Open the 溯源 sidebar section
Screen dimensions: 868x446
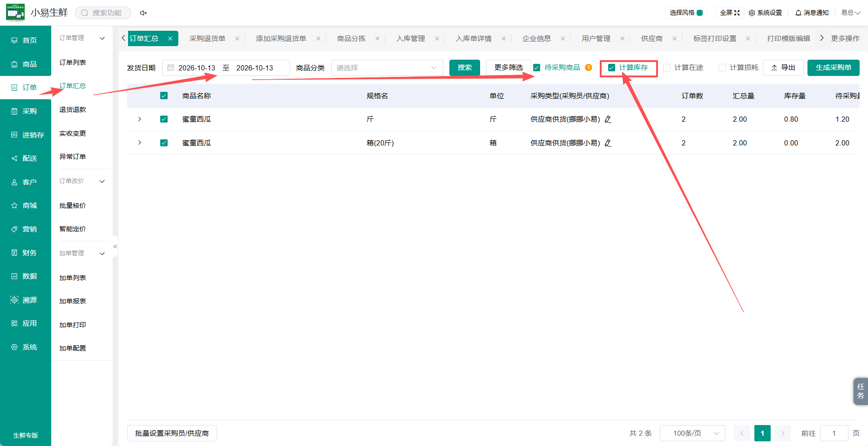click(x=25, y=300)
